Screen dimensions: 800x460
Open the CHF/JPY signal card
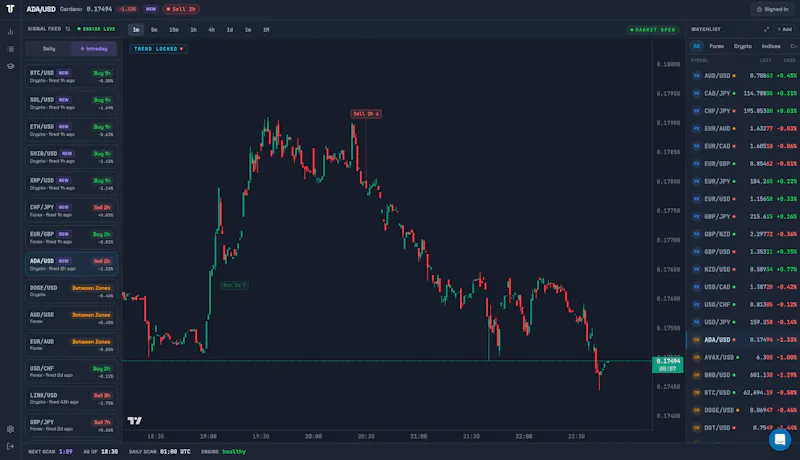point(71,211)
